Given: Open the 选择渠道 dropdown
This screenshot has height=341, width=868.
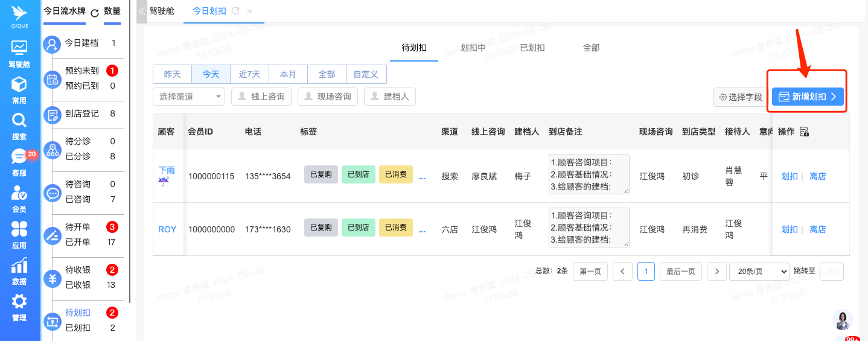Looking at the screenshot, I should tap(189, 97).
